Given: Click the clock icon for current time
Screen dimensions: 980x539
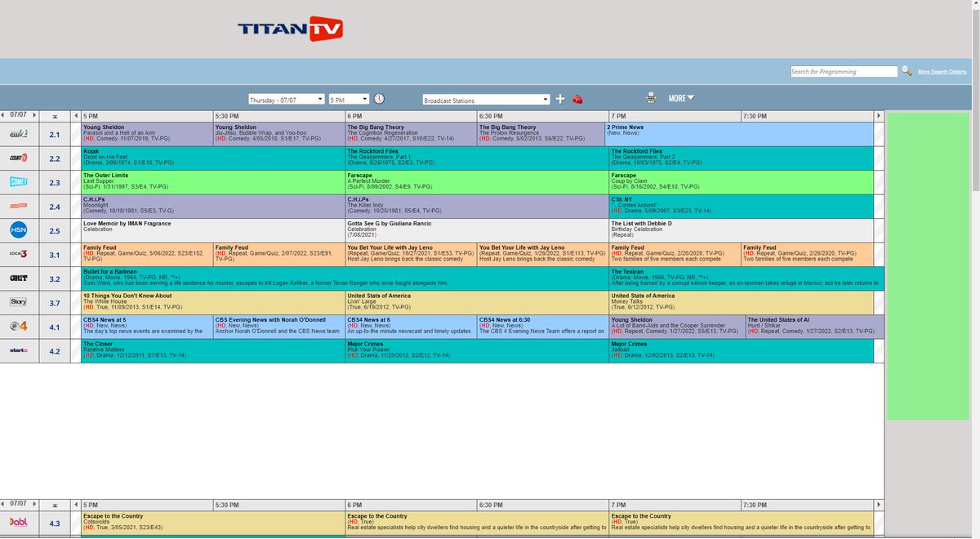Looking at the screenshot, I should [379, 99].
